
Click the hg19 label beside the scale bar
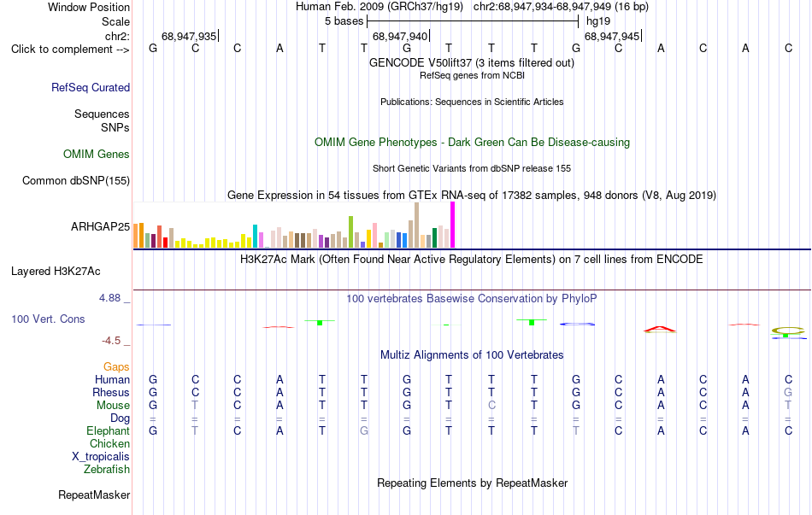pyautogui.click(x=598, y=21)
